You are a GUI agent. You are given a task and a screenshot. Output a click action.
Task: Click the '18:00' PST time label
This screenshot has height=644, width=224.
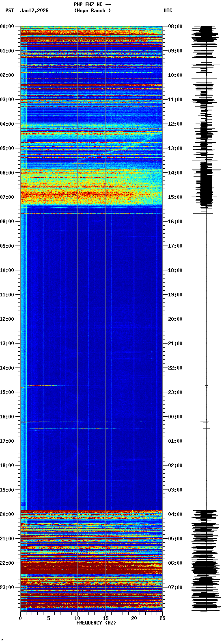pyautogui.click(x=7, y=466)
